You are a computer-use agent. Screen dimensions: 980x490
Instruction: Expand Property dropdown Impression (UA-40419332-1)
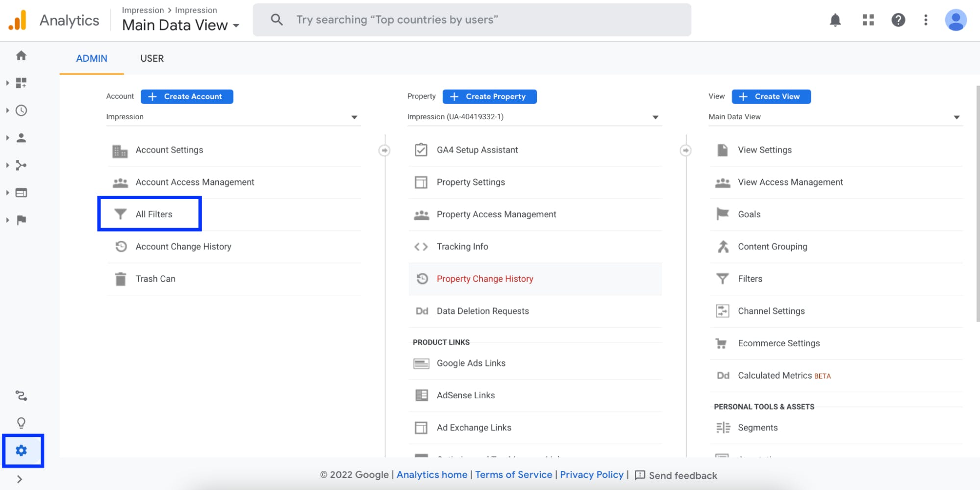534,117
